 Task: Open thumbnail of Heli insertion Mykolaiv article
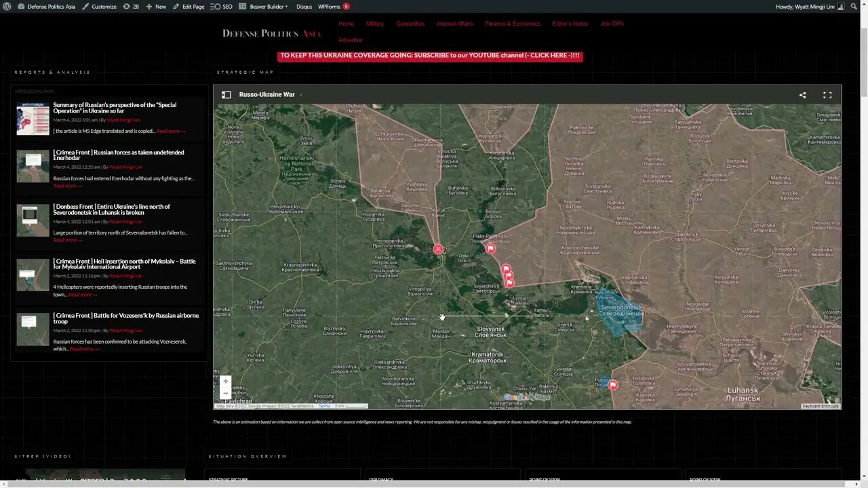[33, 274]
